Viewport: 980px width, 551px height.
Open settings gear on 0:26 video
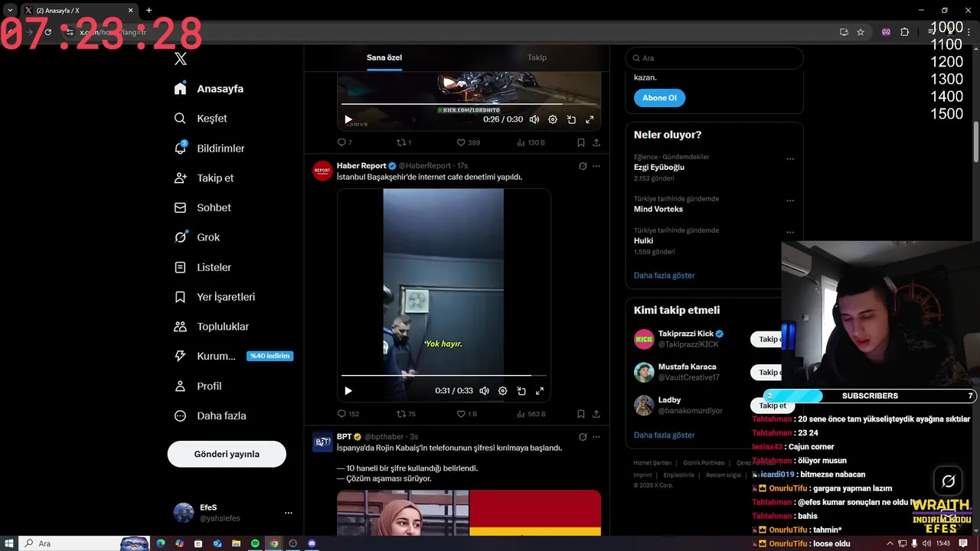point(553,119)
